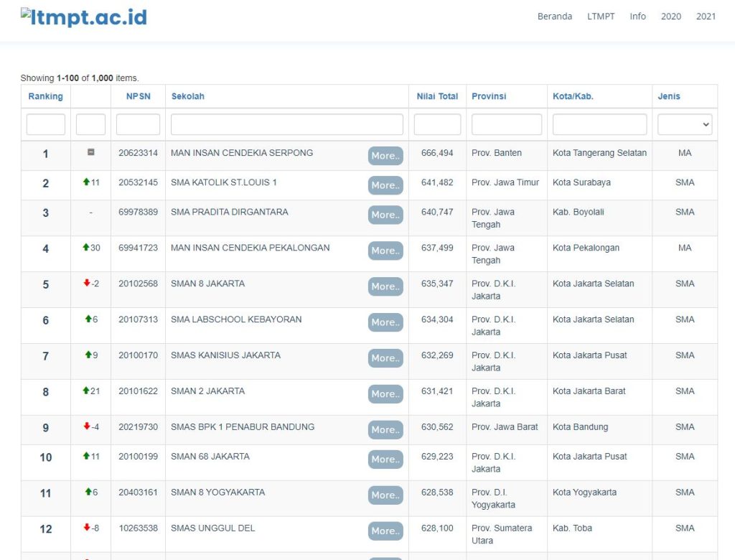Click red down arrow for BPK 1 Penabur Bandung
The width and height of the screenshot is (735, 560).
click(x=87, y=426)
